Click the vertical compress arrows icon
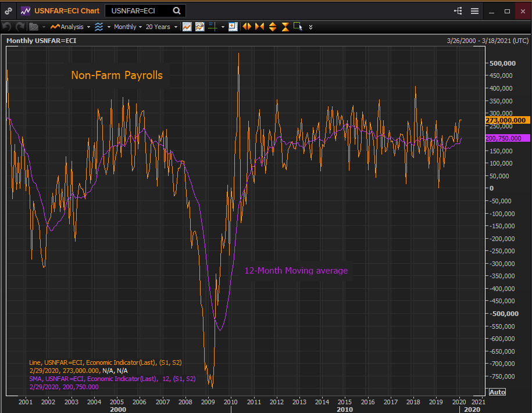 pyautogui.click(x=285, y=27)
